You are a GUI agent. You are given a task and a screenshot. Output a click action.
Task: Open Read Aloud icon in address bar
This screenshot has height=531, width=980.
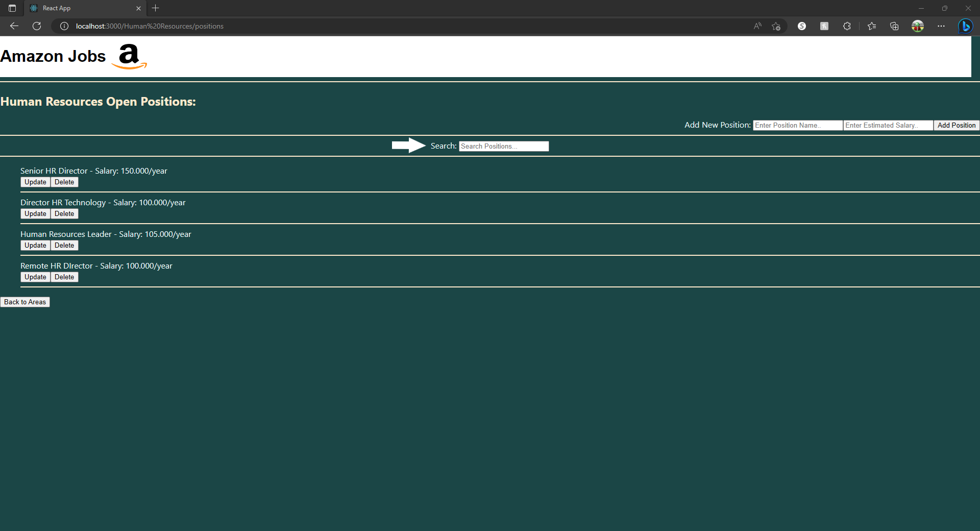[757, 26]
